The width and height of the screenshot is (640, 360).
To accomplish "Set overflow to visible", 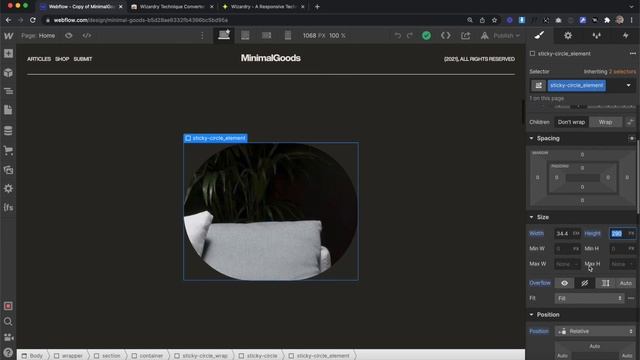I will point(564,283).
